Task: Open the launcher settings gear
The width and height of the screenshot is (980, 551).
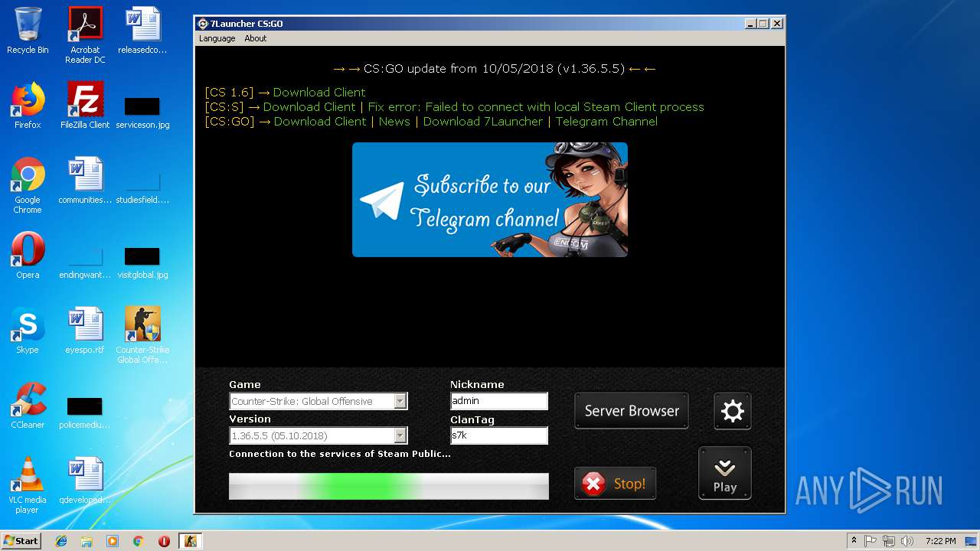Action: point(732,412)
